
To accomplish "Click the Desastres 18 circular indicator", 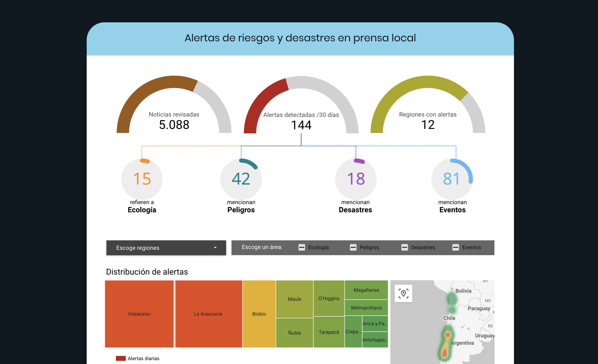I will tap(356, 179).
